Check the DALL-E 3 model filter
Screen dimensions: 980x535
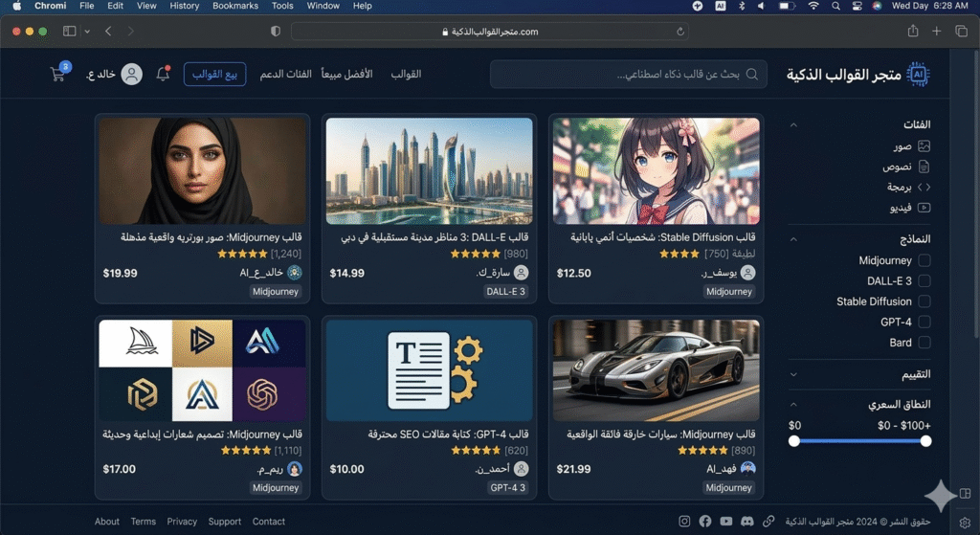[x=924, y=281]
